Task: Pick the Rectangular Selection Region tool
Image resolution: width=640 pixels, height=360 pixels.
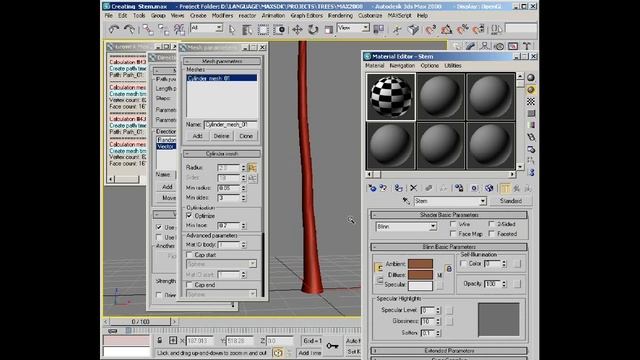Action: [x=263, y=29]
